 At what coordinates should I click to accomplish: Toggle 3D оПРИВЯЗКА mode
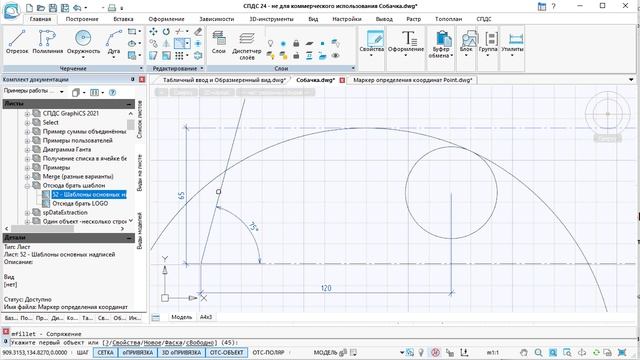182,352
